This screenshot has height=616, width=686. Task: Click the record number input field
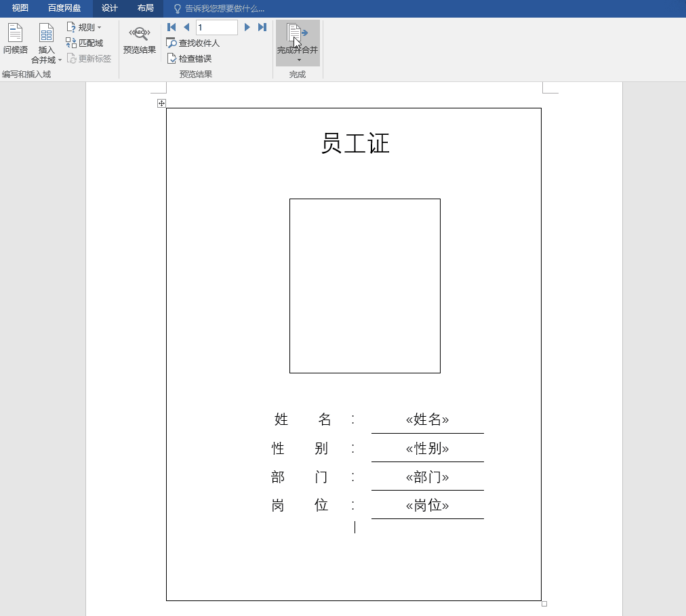coord(216,26)
